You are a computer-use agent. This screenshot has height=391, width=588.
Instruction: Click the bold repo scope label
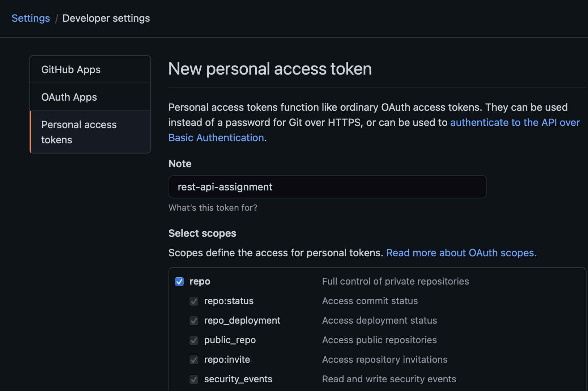click(x=200, y=282)
